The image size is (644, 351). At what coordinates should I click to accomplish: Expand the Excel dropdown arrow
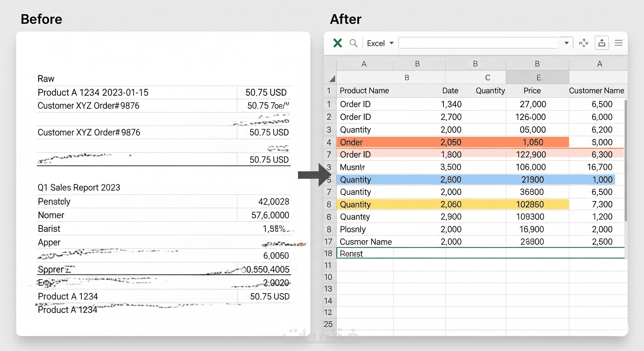(392, 43)
